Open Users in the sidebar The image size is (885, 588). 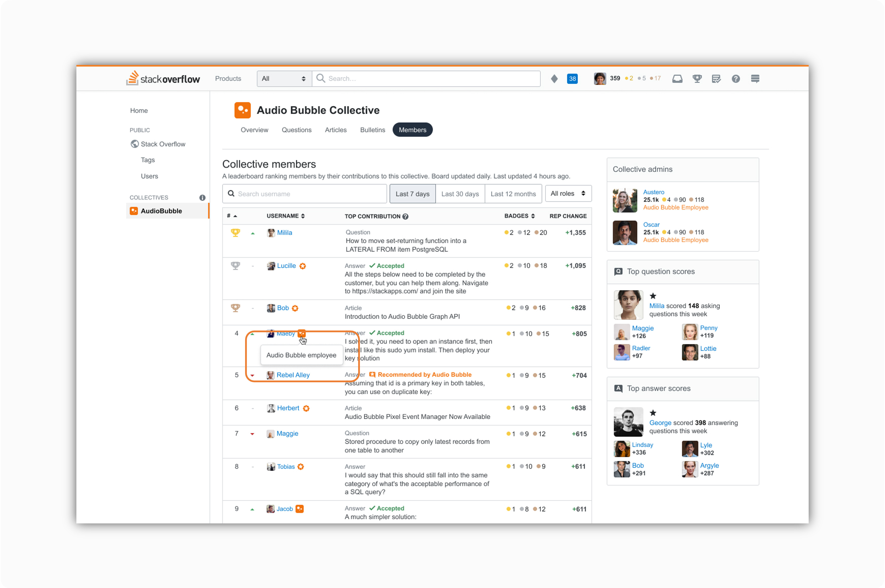pos(149,176)
